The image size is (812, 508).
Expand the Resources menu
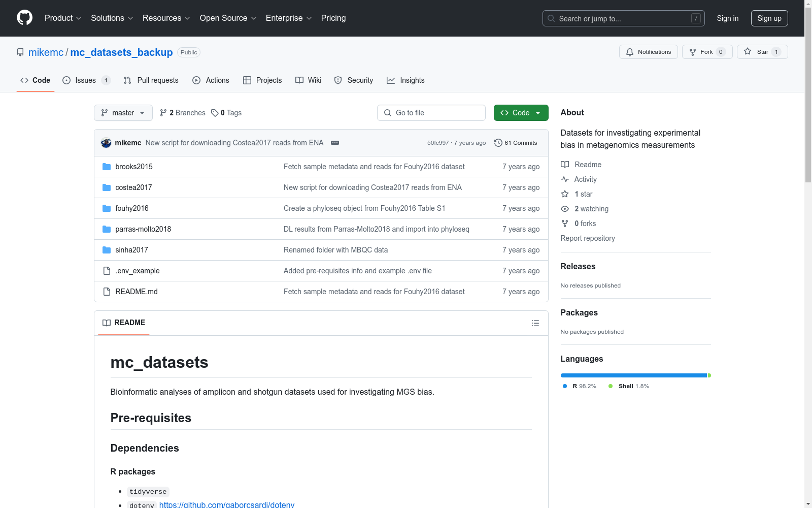[x=166, y=18]
